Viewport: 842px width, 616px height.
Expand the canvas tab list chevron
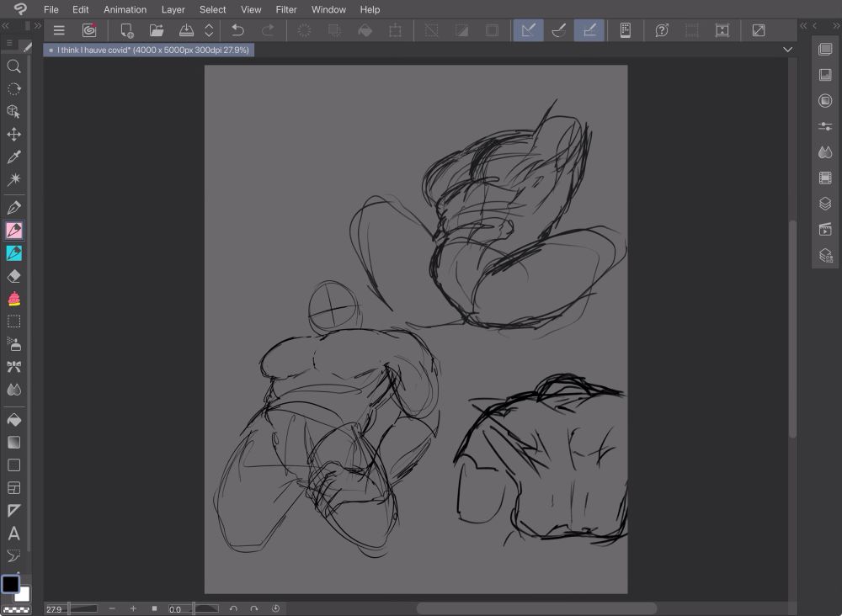click(787, 50)
